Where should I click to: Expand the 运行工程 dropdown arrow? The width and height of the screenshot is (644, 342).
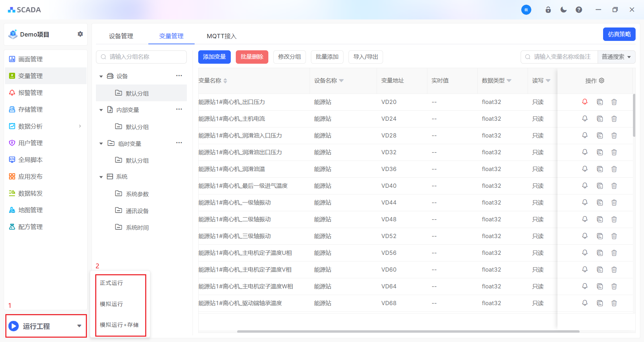pyautogui.click(x=79, y=326)
